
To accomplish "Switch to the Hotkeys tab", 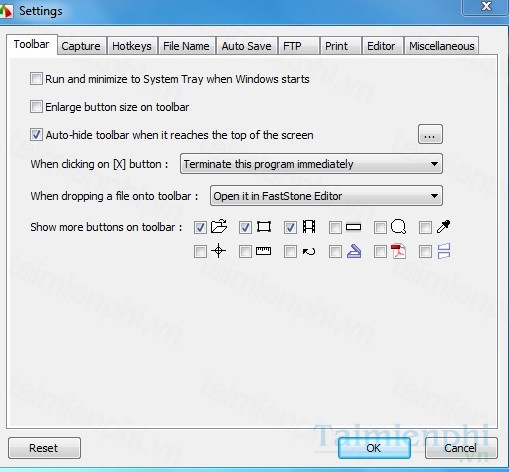I will (132, 46).
